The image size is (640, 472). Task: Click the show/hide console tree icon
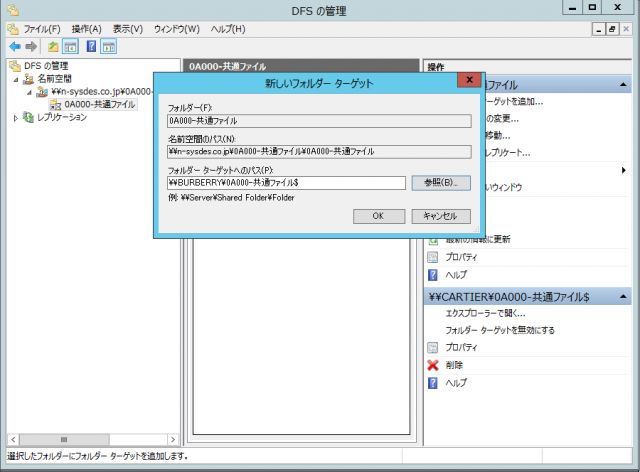70,47
